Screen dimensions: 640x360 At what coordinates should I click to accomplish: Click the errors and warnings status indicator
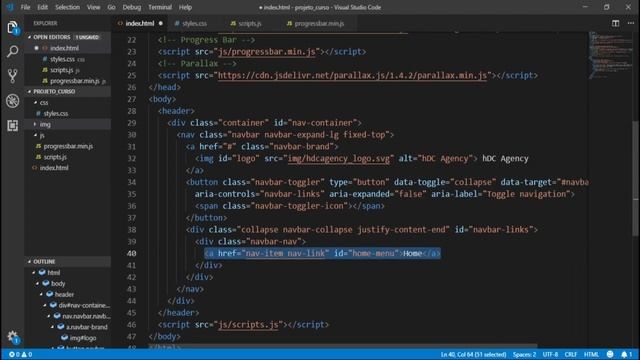pyautogui.click(x=20, y=354)
